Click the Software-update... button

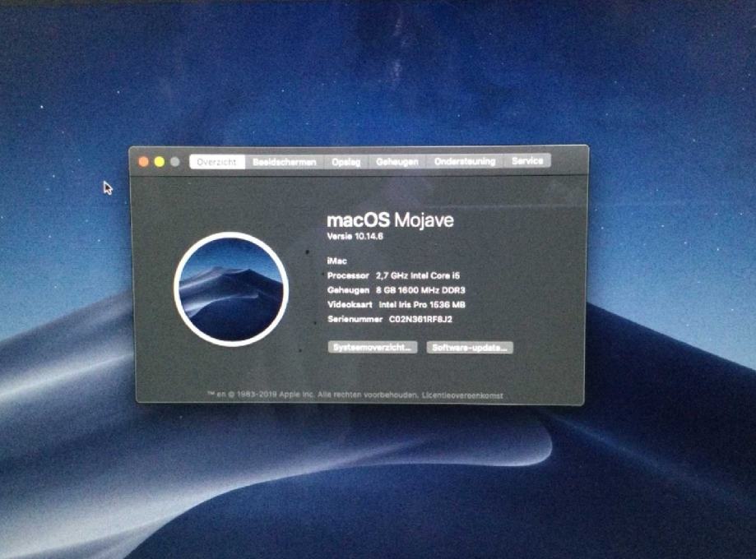(470, 348)
